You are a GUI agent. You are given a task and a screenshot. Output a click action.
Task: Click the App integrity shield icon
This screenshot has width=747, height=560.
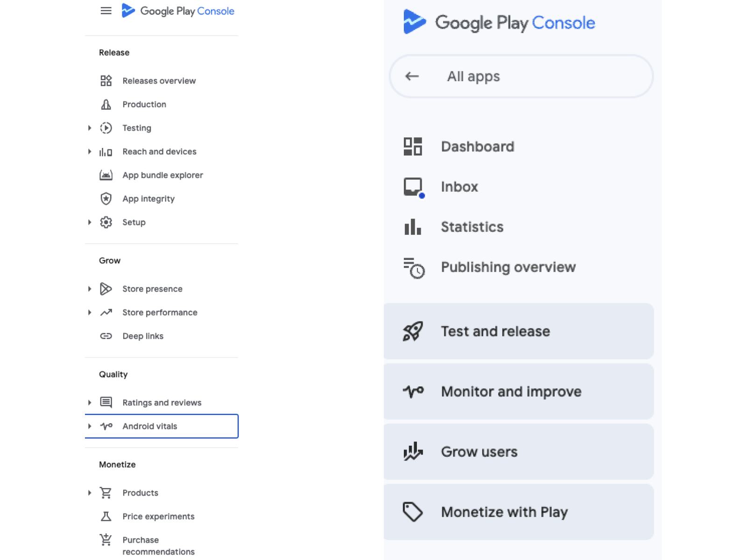coord(106,199)
